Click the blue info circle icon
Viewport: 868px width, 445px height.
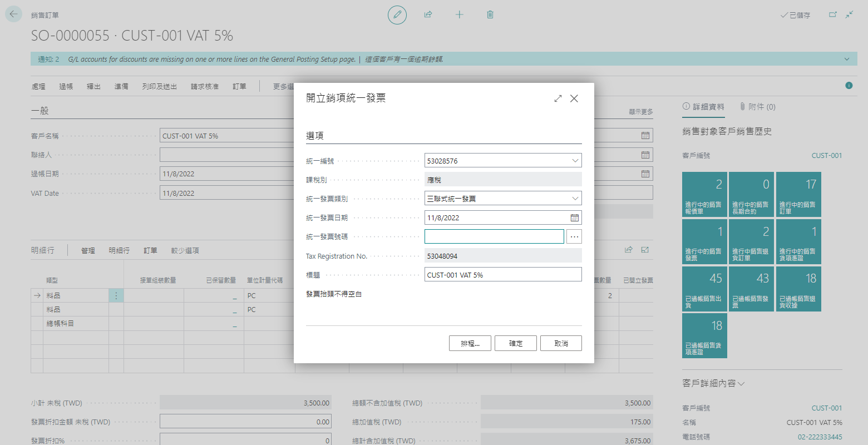click(x=849, y=86)
